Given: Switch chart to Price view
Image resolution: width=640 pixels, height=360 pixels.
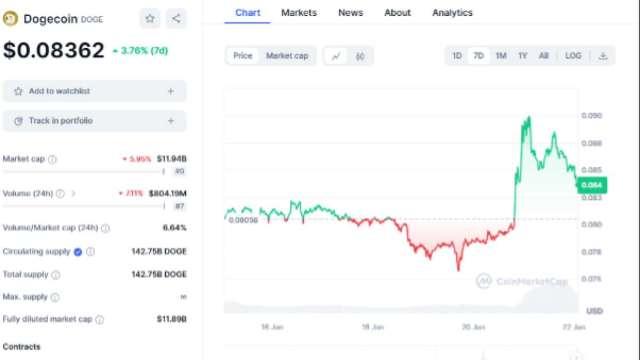Looking at the screenshot, I should pyautogui.click(x=242, y=56).
